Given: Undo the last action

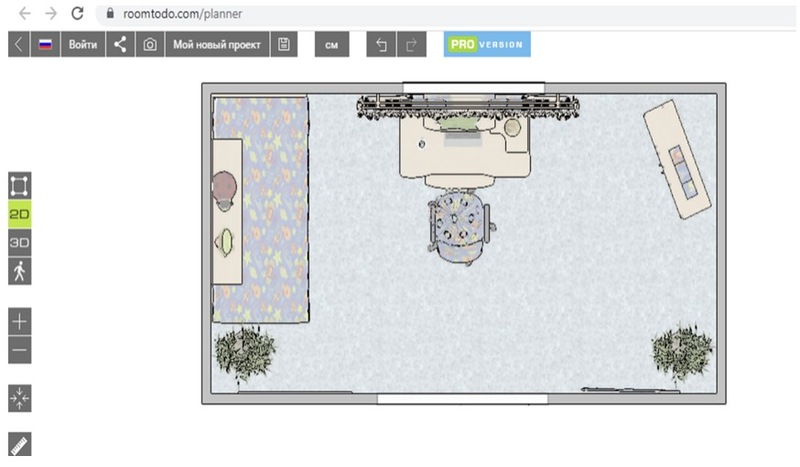Looking at the screenshot, I should point(381,44).
